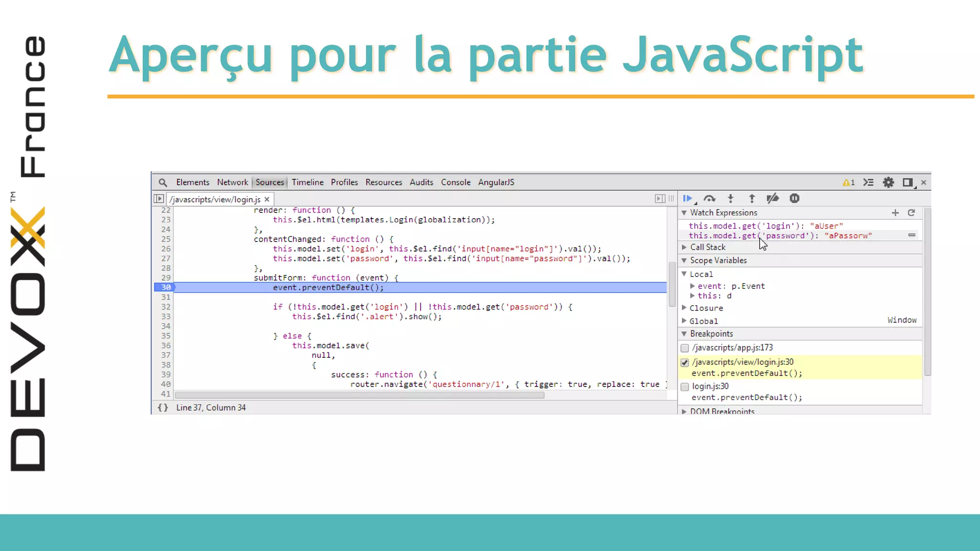Enable the login.js:30 breakpoint checkbox
This screenshot has width=980, height=551.
click(685, 386)
